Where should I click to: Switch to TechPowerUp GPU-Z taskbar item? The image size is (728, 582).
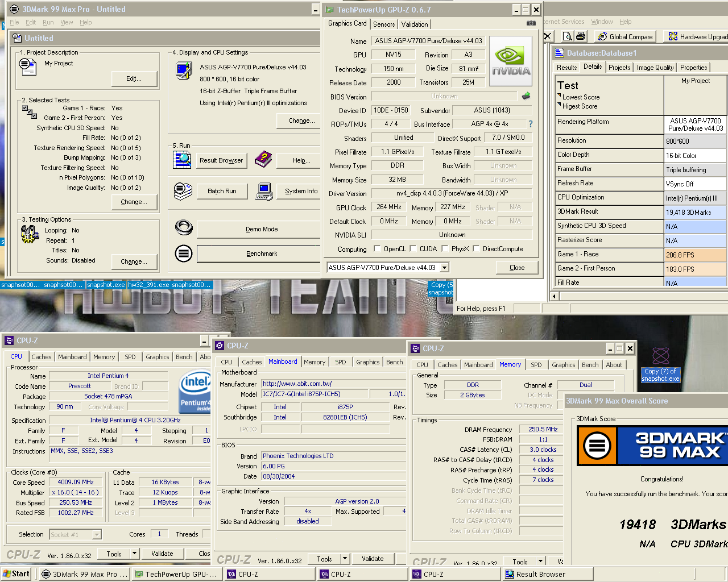click(176, 574)
